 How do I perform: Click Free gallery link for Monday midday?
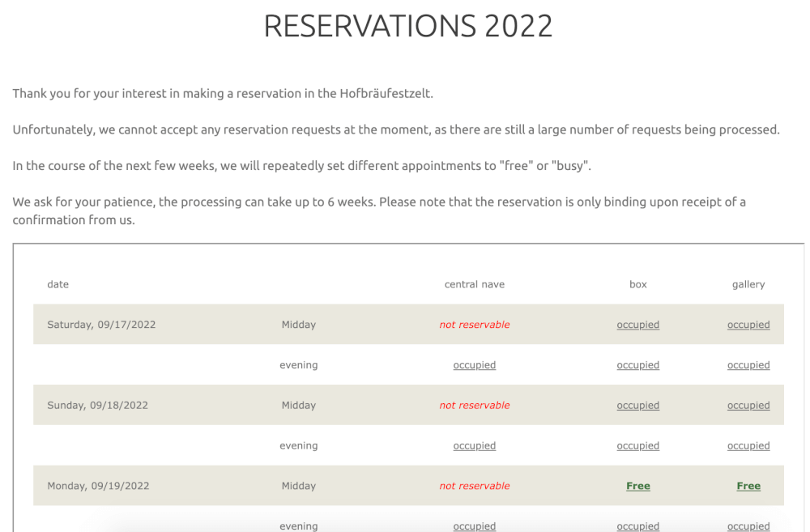click(x=748, y=486)
